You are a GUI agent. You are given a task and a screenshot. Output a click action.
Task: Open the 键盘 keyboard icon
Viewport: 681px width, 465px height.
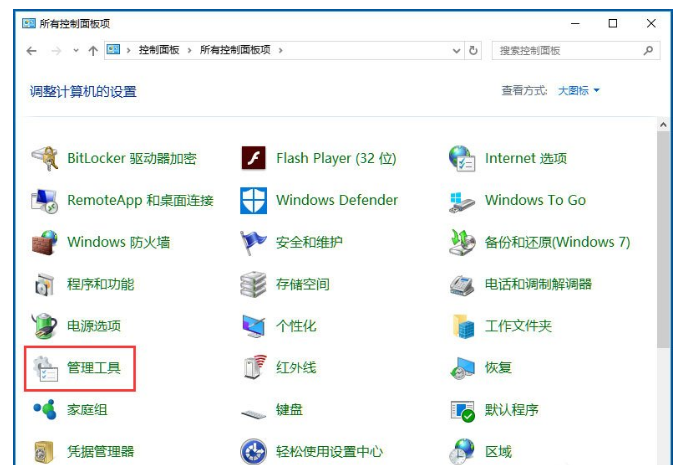click(x=254, y=413)
